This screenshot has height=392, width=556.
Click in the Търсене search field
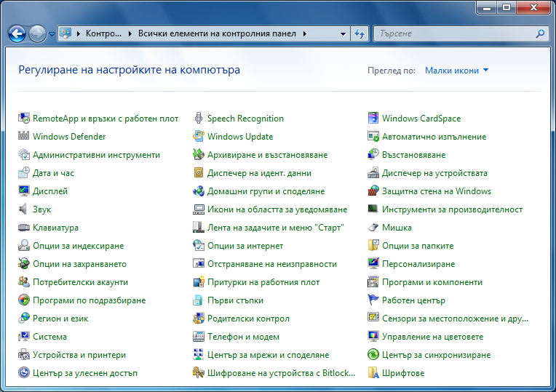(x=455, y=33)
